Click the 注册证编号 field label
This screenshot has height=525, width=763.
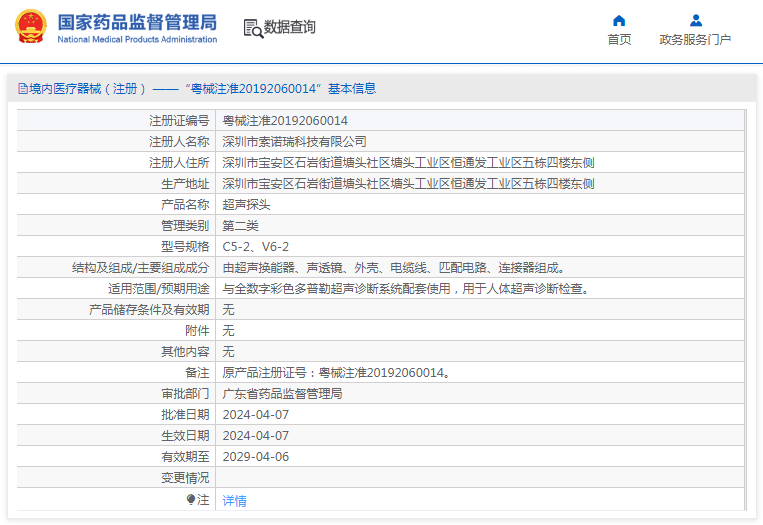179,121
